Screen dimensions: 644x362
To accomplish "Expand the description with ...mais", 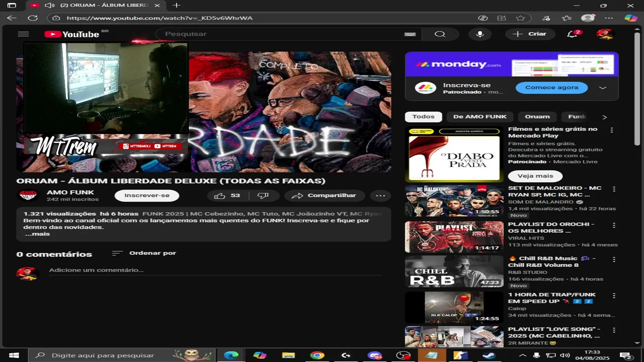I will click(37, 234).
